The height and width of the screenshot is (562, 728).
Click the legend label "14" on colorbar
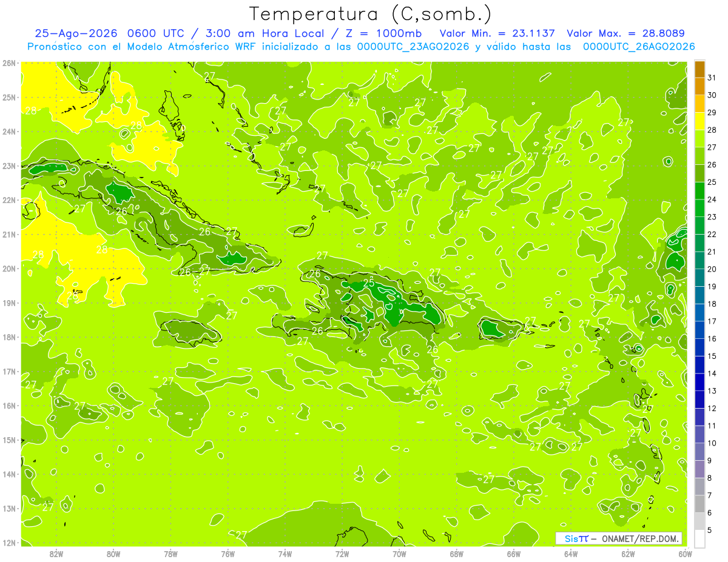point(712,373)
